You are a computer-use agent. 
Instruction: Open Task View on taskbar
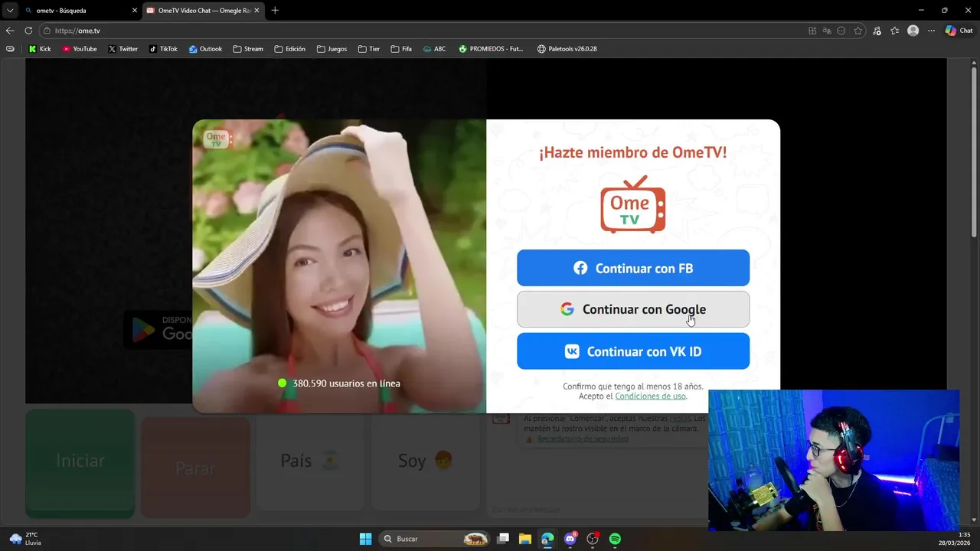click(x=503, y=539)
